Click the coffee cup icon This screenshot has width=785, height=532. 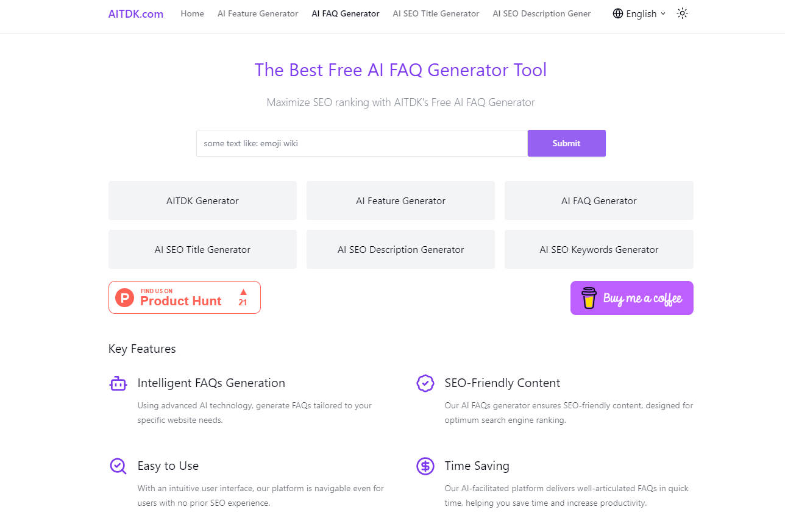click(x=589, y=298)
